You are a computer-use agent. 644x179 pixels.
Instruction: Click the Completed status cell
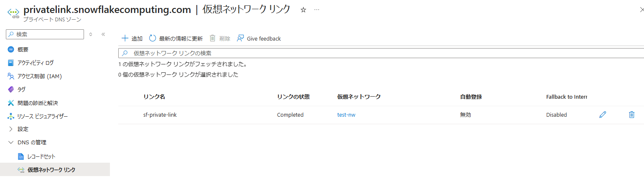(x=290, y=115)
